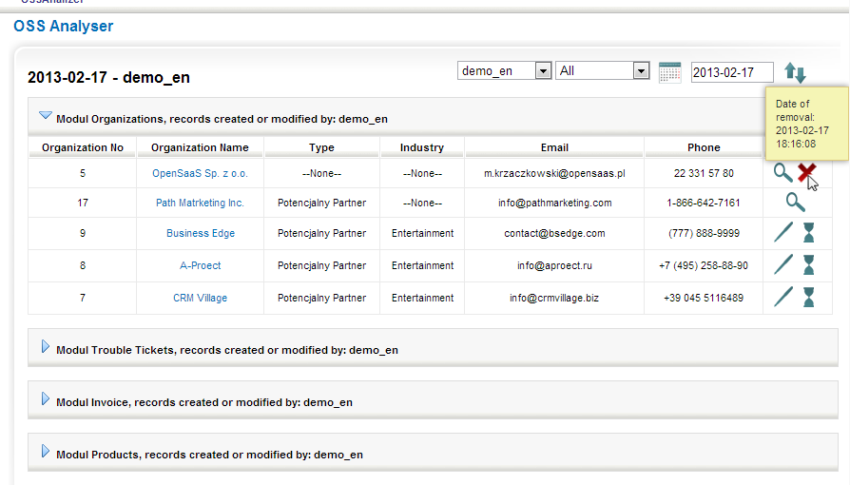Screen dimensions: 850x485
Task: Click the phone number 22 331 57 80
Action: [x=704, y=173]
